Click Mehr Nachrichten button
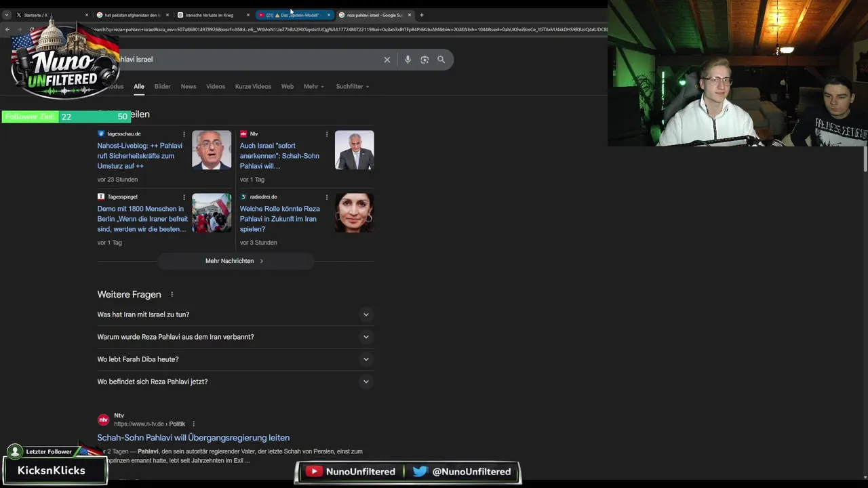The height and width of the screenshot is (488, 868). pos(235,261)
